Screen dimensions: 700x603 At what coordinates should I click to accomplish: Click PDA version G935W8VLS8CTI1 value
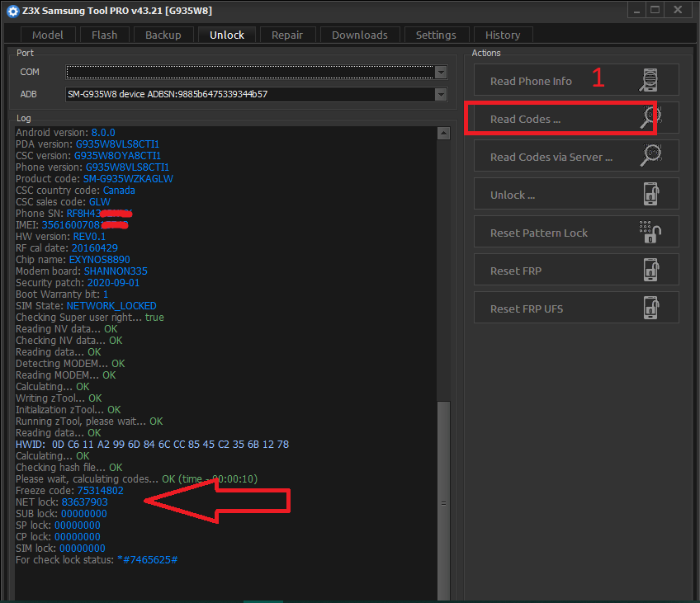pos(117,144)
